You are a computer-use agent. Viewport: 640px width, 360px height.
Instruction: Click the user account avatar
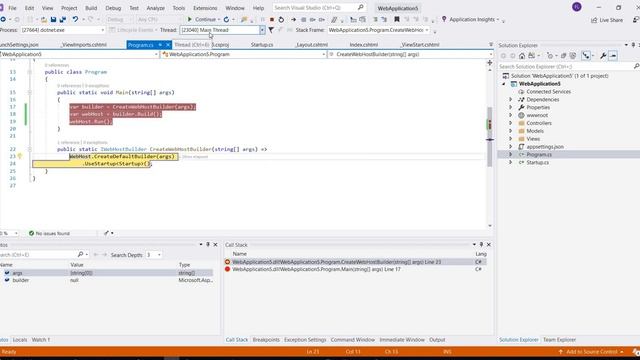576,7
